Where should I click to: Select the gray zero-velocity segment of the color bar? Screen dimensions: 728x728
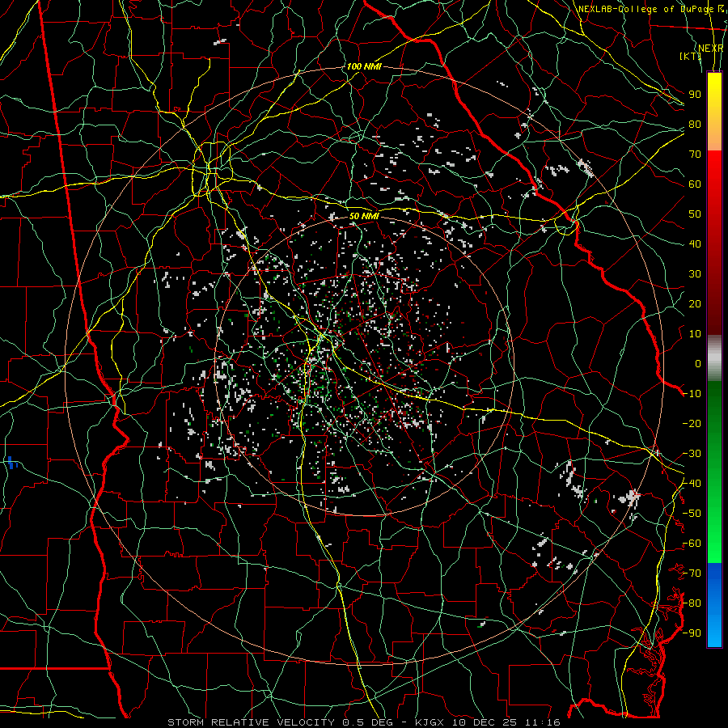click(714, 358)
